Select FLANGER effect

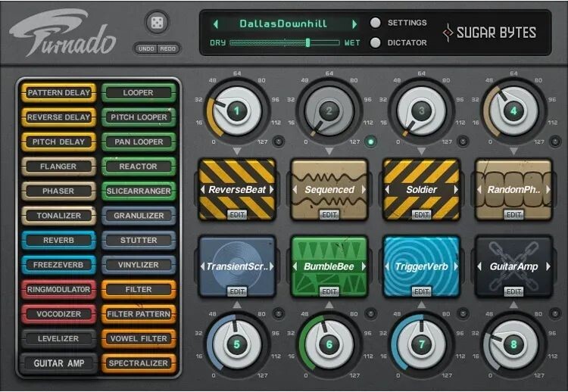click(58, 166)
